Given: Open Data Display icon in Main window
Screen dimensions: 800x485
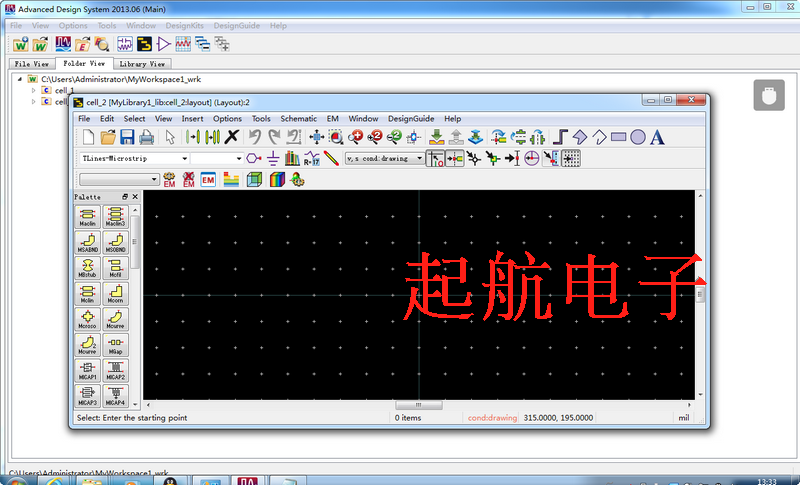Looking at the screenshot, I should pos(183,44).
